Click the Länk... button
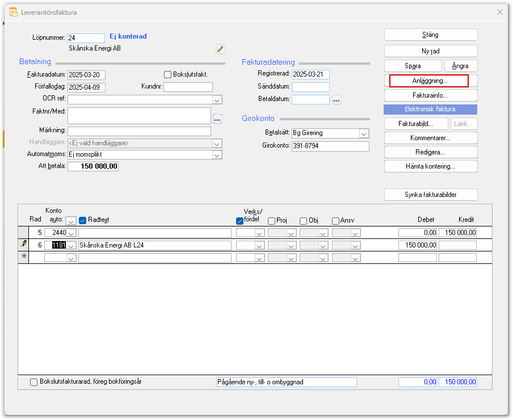The height and width of the screenshot is (420, 513). click(x=464, y=124)
